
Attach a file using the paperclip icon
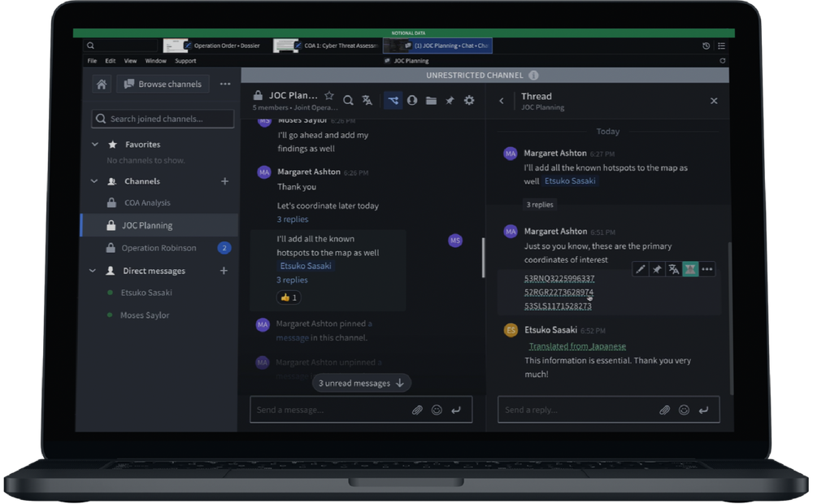tap(417, 410)
